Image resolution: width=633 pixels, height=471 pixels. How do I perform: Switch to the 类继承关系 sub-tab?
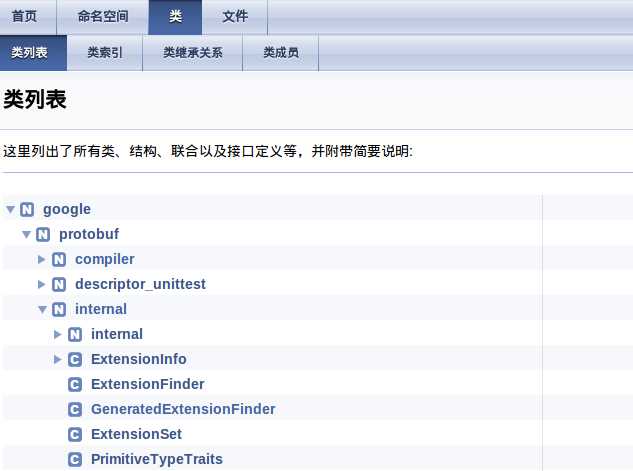coord(193,53)
